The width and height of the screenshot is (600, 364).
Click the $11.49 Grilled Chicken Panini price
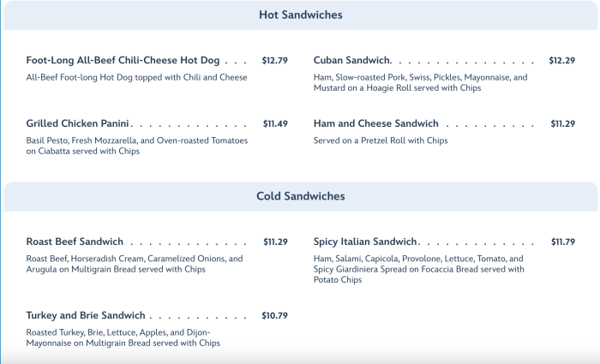coord(275,124)
